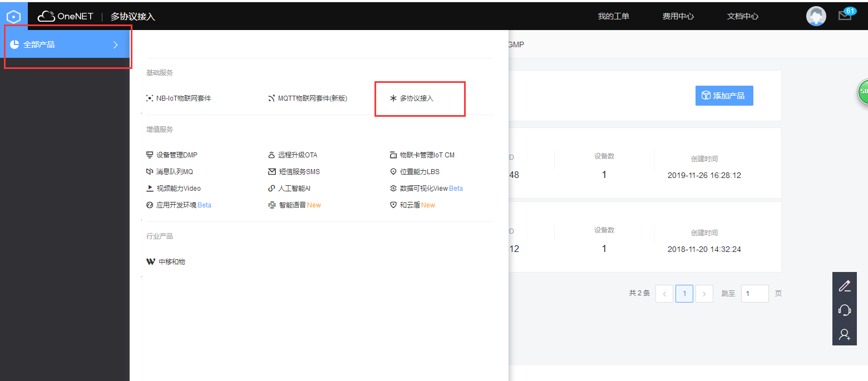Click the 全部产品 pie chart icon
Image resolution: width=868 pixels, height=381 pixels.
click(15, 44)
